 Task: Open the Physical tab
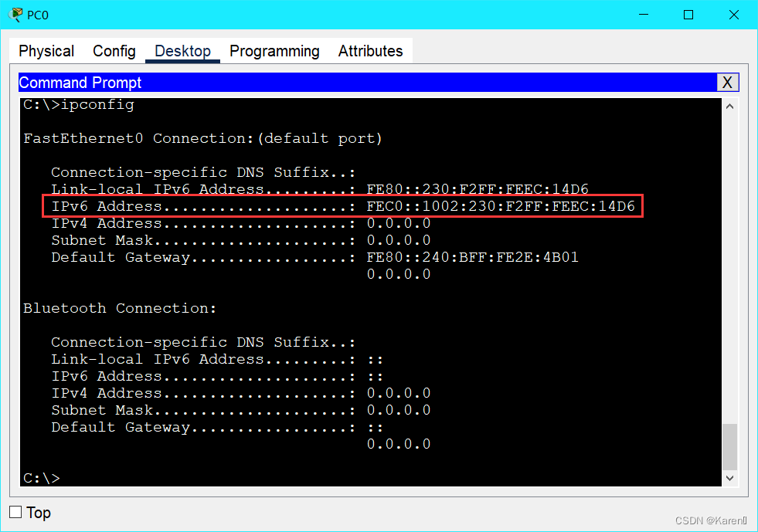pos(46,51)
